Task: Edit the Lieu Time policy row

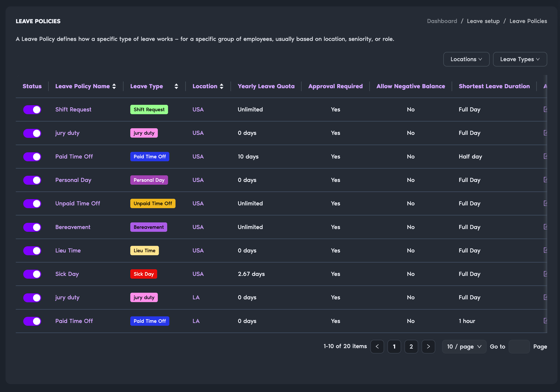Action: click(x=545, y=250)
